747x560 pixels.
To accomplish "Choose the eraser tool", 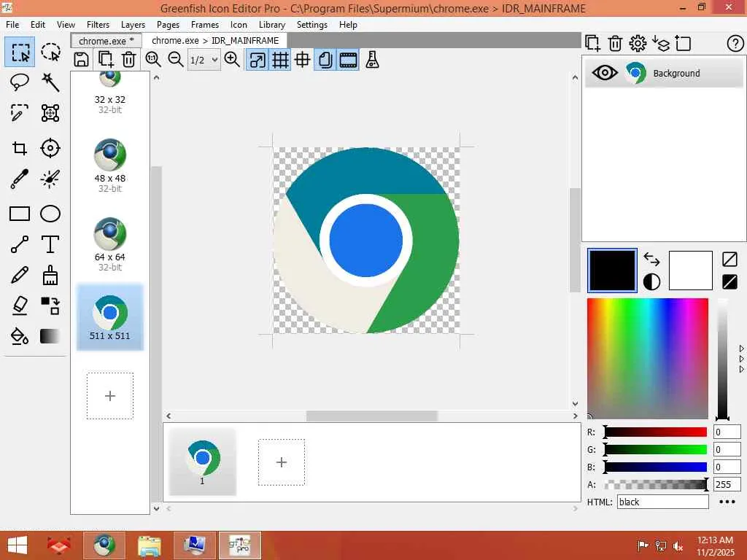I will [x=20, y=306].
